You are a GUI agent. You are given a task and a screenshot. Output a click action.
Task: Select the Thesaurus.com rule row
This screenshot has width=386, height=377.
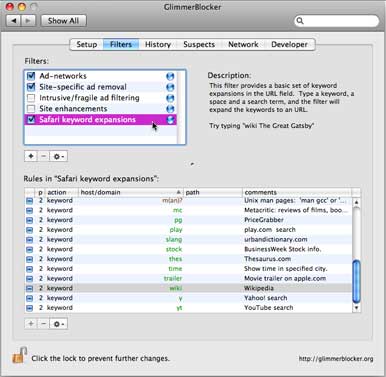188,259
